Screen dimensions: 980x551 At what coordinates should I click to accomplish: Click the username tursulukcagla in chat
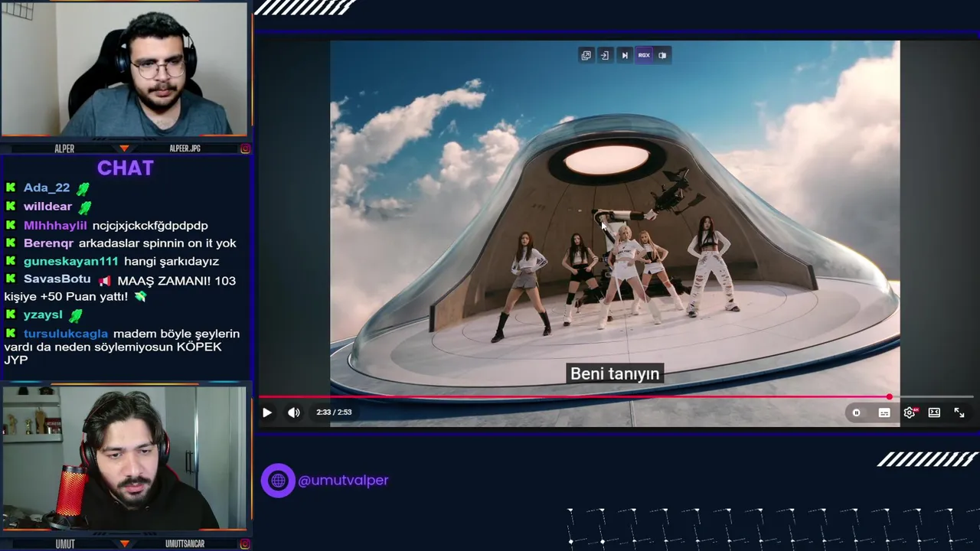(x=66, y=334)
